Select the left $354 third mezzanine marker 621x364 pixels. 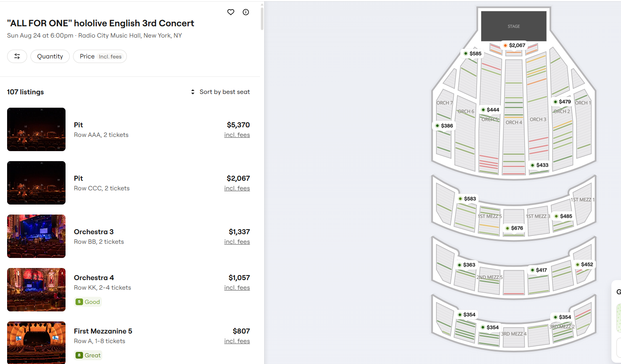(x=467, y=315)
